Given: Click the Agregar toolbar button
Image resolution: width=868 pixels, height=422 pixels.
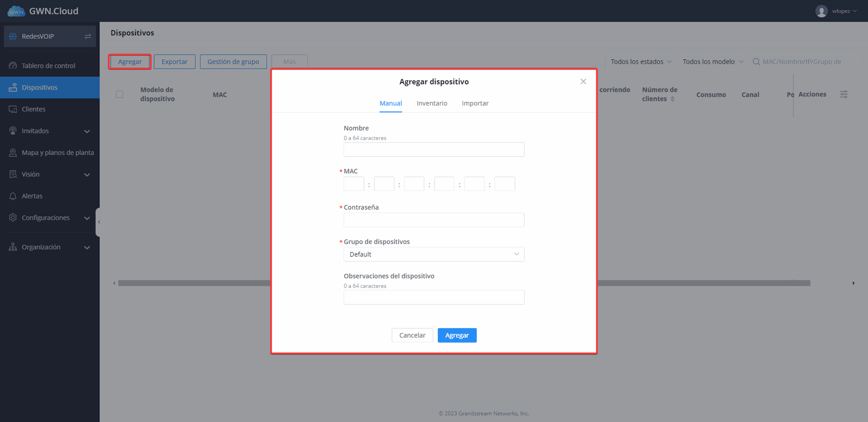Looking at the screenshot, I should [130, 62].
